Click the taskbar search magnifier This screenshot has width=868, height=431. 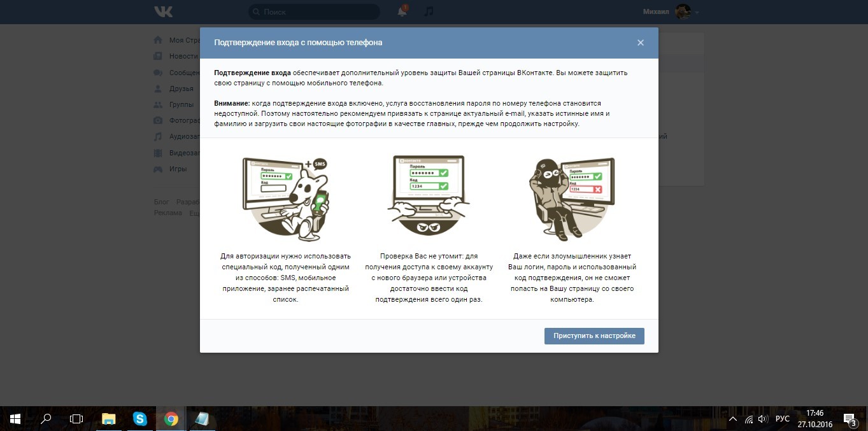click(x=46, y=419)
